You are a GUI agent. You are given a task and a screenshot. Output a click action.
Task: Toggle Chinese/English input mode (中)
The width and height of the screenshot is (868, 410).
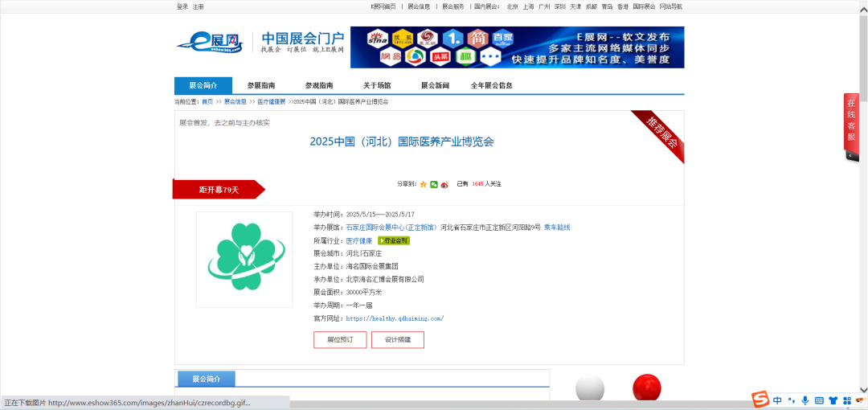pos(777,400)
